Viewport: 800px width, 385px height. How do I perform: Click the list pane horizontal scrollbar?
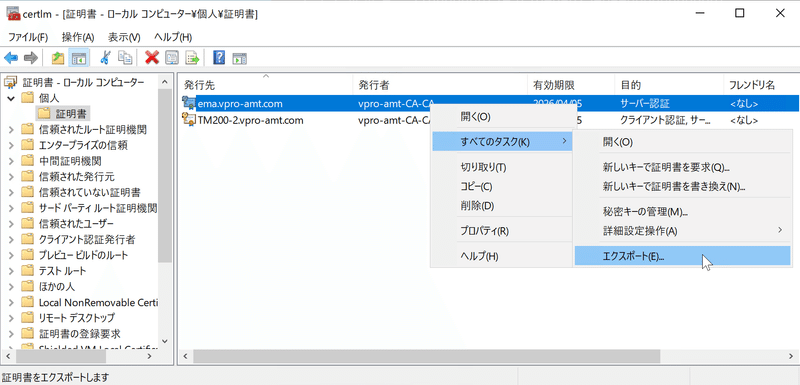point(427,356)
